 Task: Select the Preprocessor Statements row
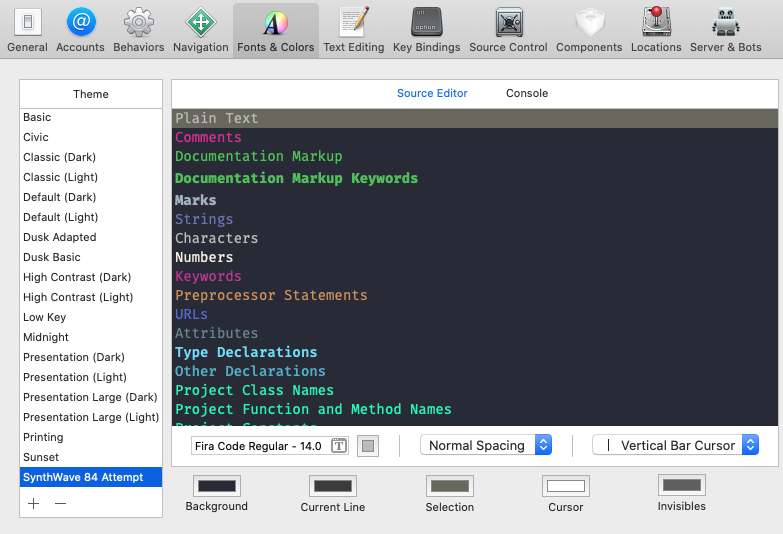pyautogui.click(x=475, y=295)
